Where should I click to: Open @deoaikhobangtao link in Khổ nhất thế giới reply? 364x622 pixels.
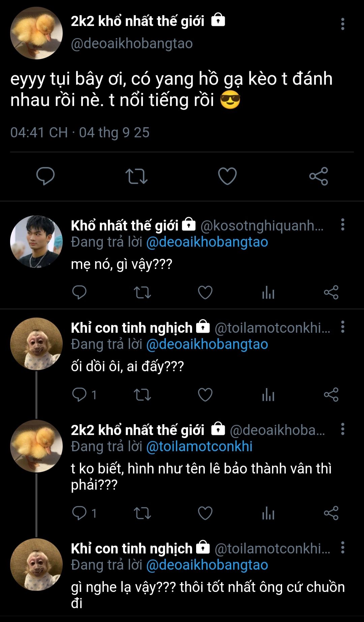(207, 242)
